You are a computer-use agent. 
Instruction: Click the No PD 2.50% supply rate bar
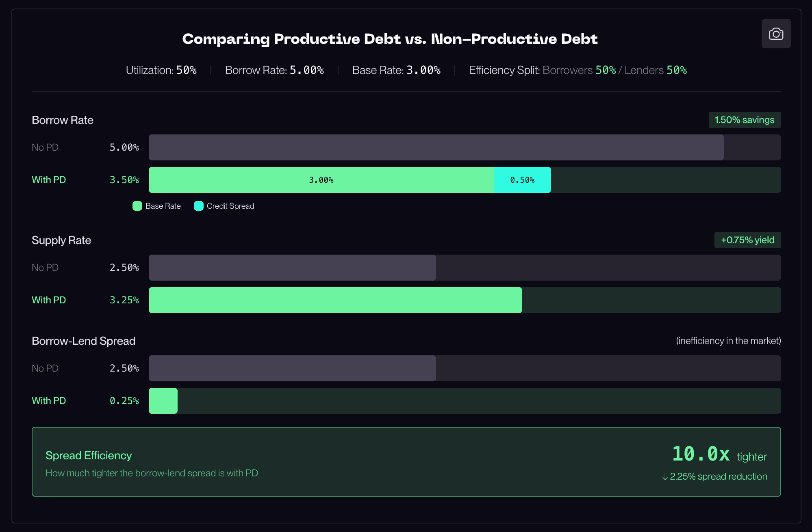292,268
